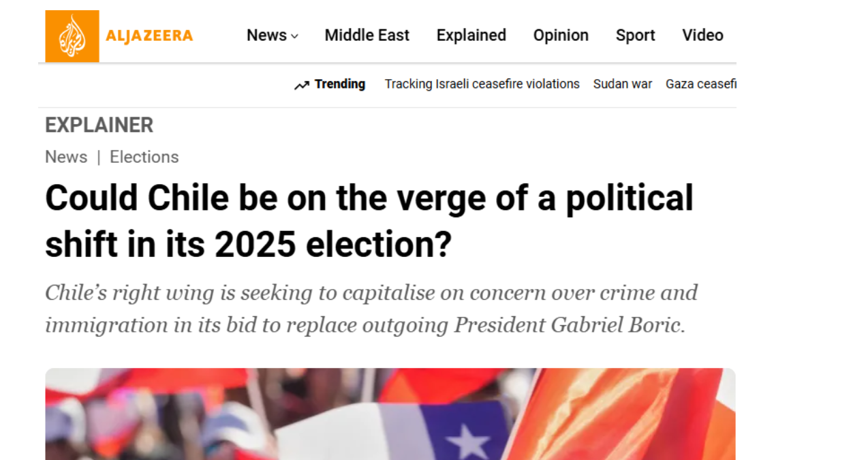Click the orange Al Jazeera logo icon
The height and width of the screenshot is (460, 868).
point(72,36)
